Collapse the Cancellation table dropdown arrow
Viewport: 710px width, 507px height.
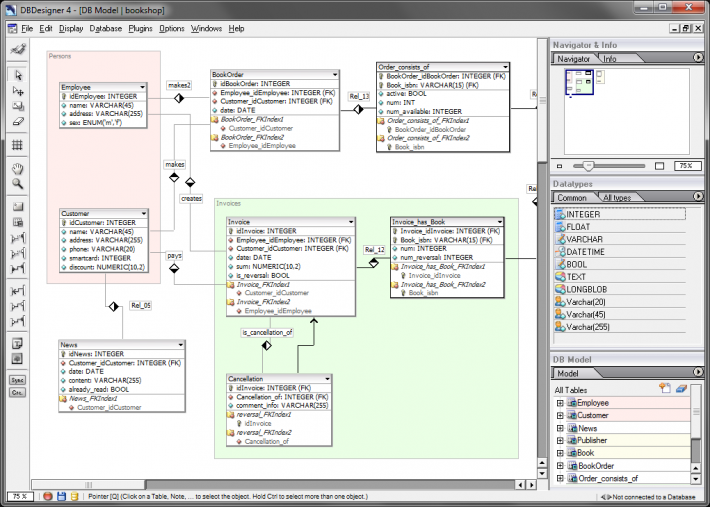click(327, 378)
